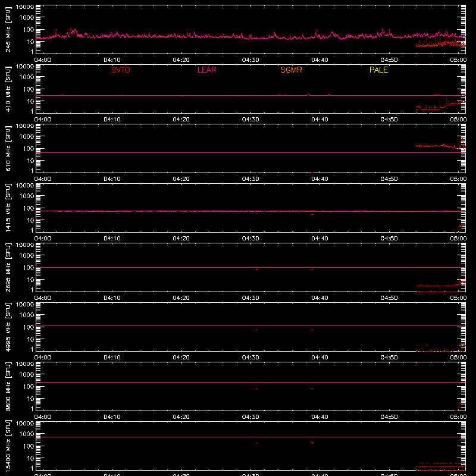Click the SVTO station label
Viewport: 476px width, 476px height.
(x=121, y=70)
